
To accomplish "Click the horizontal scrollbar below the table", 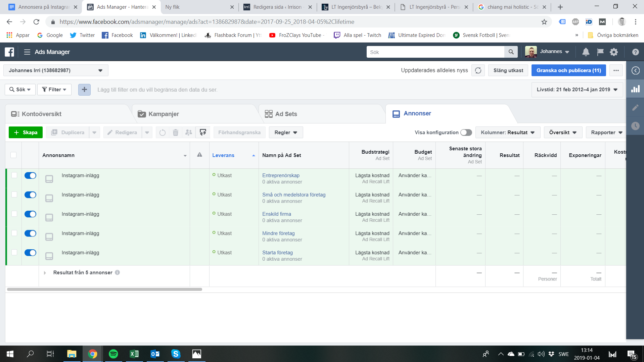I will click(x=104, y=289).
